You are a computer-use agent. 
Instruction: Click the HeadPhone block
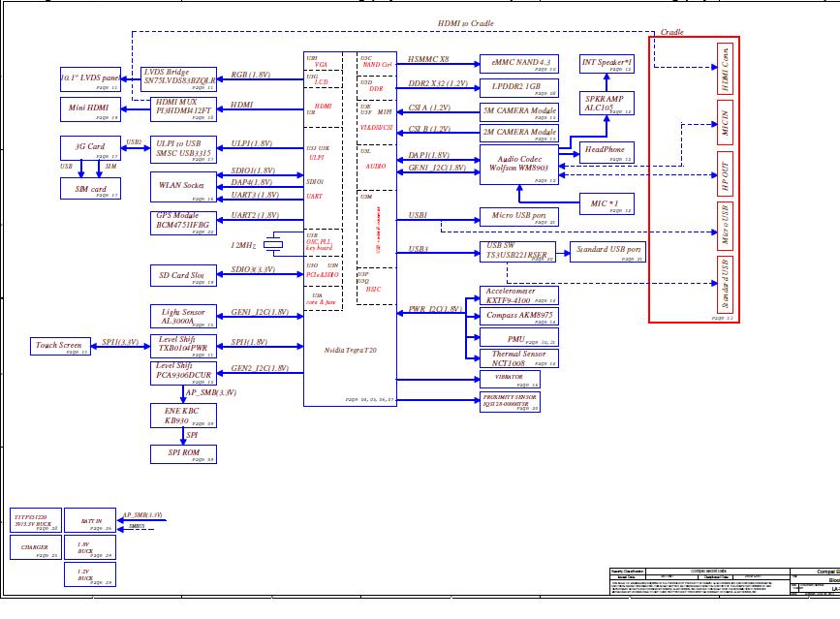(607, 152)
